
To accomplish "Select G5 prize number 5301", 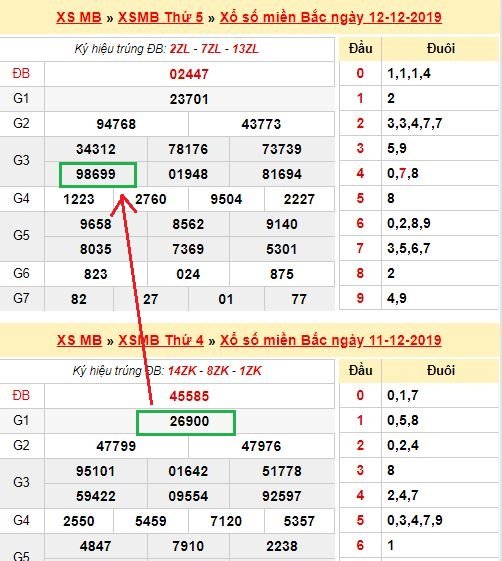I will (282, 249).
